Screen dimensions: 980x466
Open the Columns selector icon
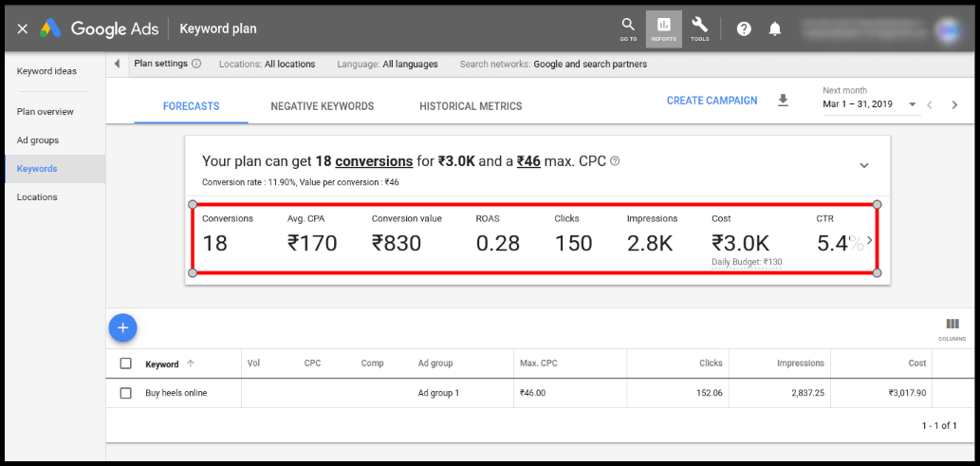pyautogui.click(x=952, y=328)
